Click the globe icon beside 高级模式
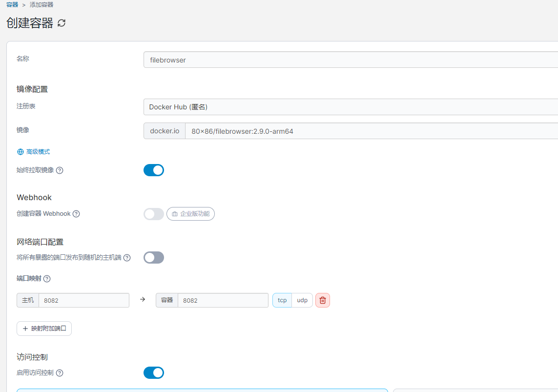Image resolution: width=558 pixels, height=392 pixels. (x=21, y=152)
